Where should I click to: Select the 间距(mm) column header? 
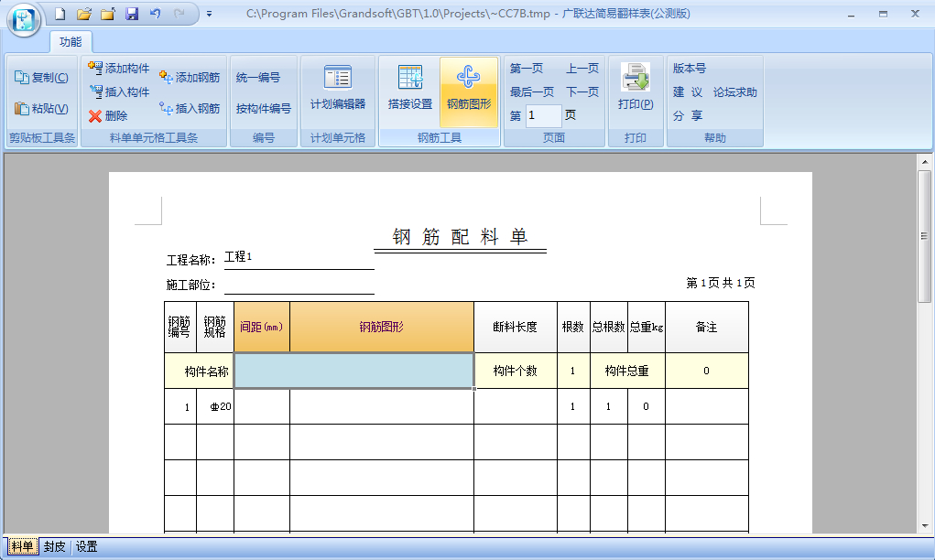262,327
